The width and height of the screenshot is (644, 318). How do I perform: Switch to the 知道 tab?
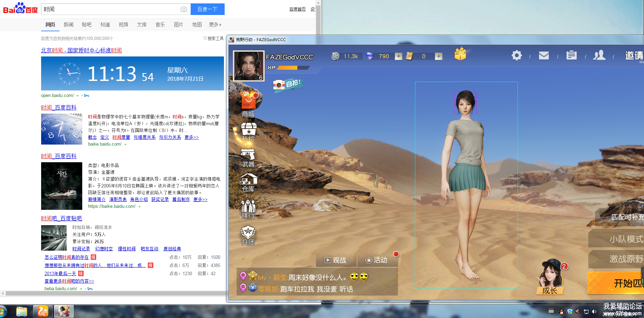105,24
